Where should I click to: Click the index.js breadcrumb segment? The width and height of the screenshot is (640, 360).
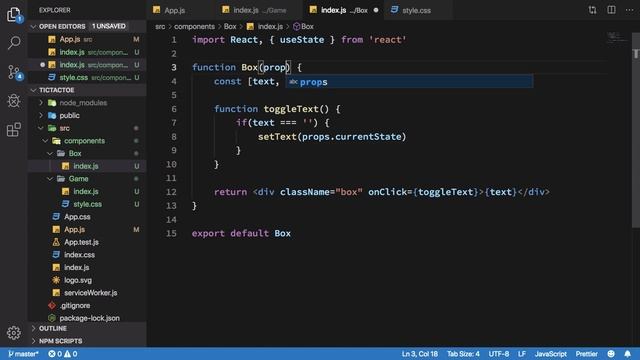coord(264,27)
